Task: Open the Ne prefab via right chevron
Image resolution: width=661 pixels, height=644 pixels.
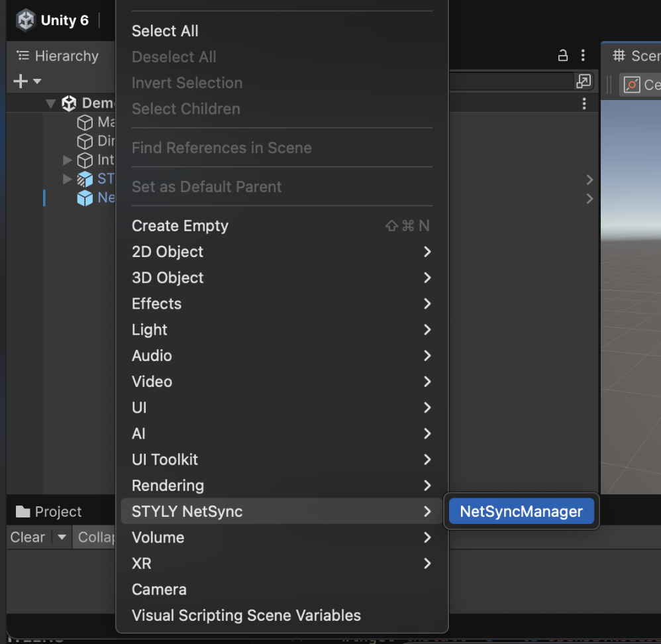Action: tap(589, 199)
